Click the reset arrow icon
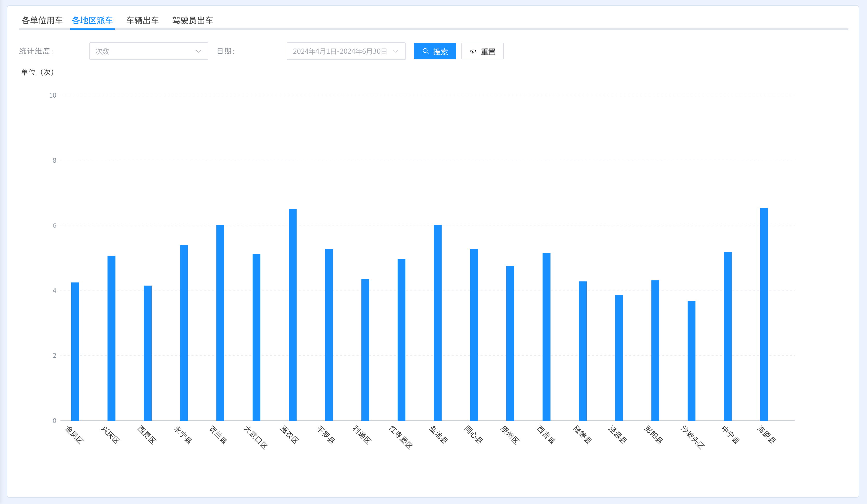 [473, 52]
